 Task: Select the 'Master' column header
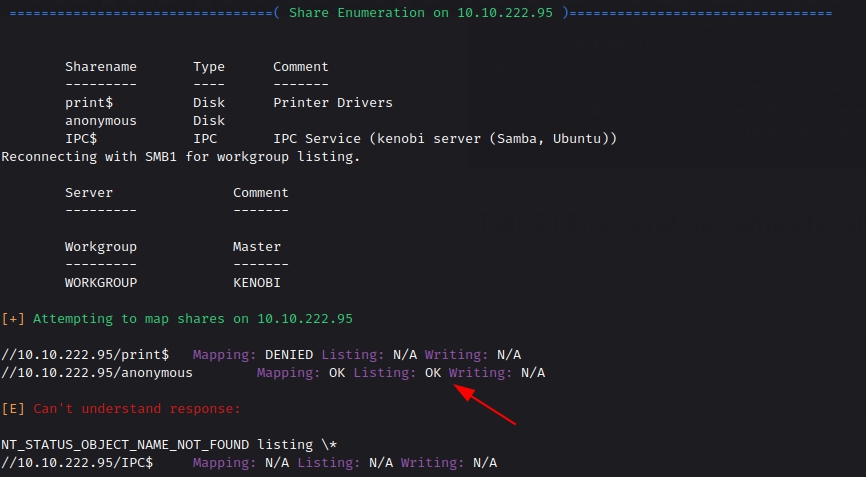coord(257,247)
